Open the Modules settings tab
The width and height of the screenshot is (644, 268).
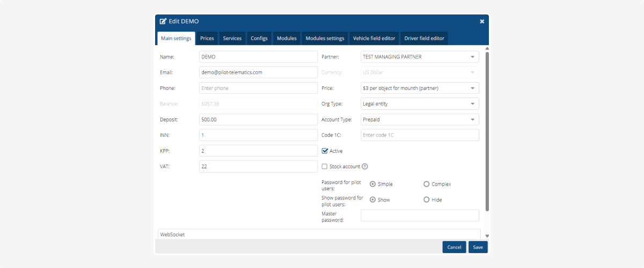pyautogui.click(x=325, y=39)
